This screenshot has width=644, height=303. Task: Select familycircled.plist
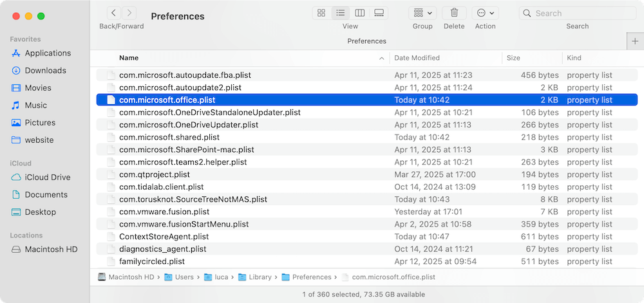pyautogui.click(x=367, y=262)
